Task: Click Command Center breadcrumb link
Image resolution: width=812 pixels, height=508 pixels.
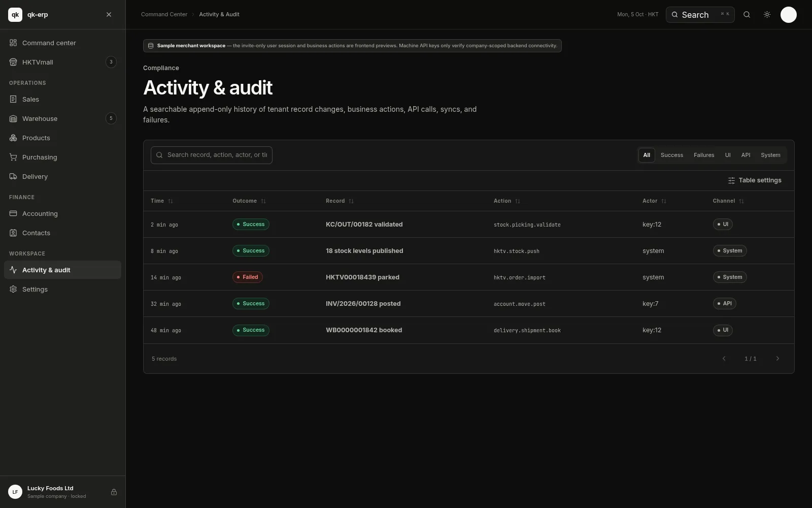Action: 164,14
